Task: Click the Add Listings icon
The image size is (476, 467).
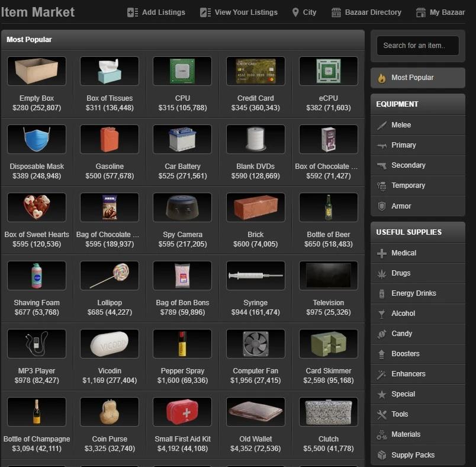Action: pos(133,12)
